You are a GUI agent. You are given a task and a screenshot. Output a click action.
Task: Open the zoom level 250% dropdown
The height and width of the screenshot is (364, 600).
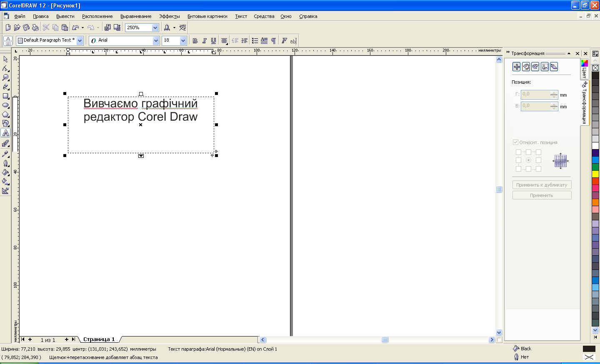pos(155,27)
